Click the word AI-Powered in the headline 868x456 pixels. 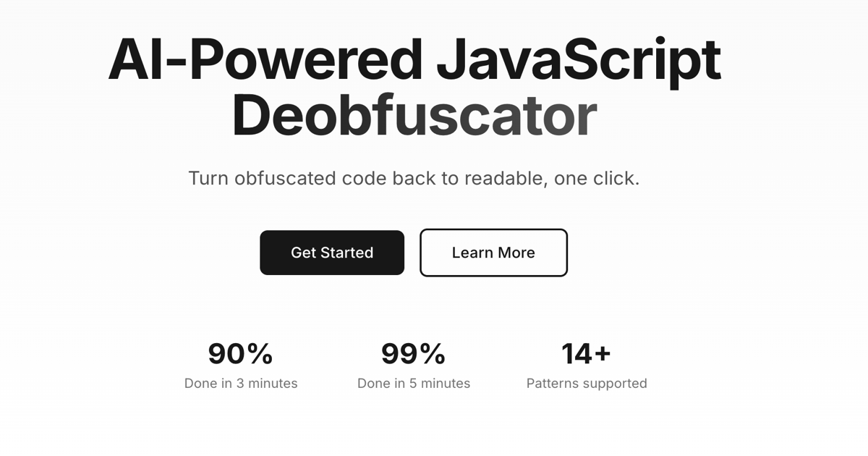click(x=265, y=59)
